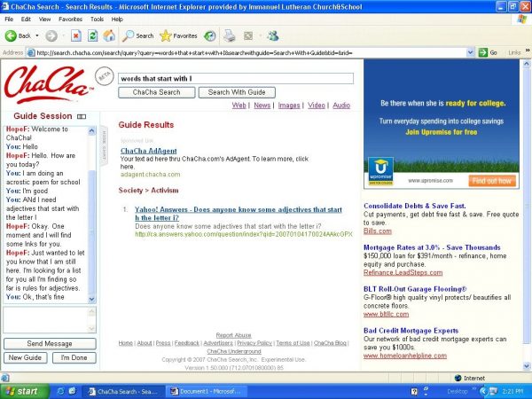Click the Internet zone globe in status bar
The width and height of the screenshot is (532, 399).
[458, 378]
